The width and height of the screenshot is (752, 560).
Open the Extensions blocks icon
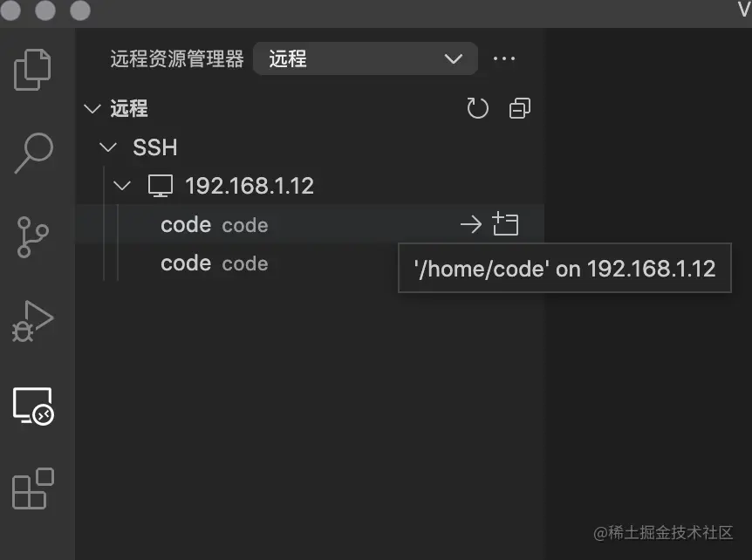pyautogui.click(x=32, y=488)
